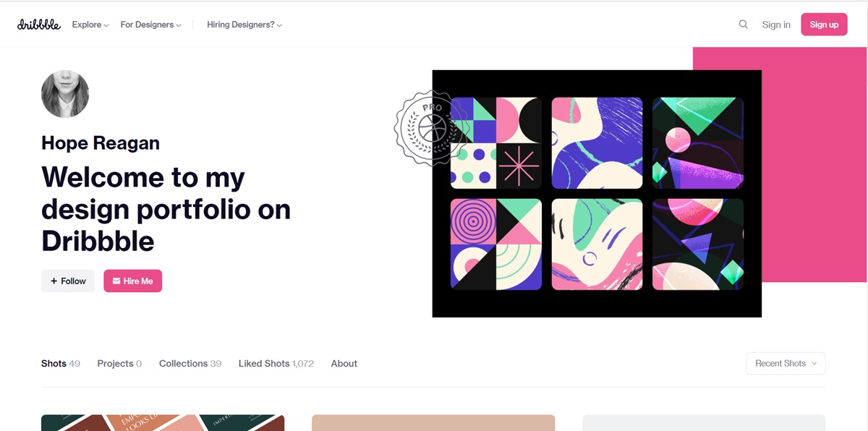
Task: Go to the About tab
Action: (344, 364)
